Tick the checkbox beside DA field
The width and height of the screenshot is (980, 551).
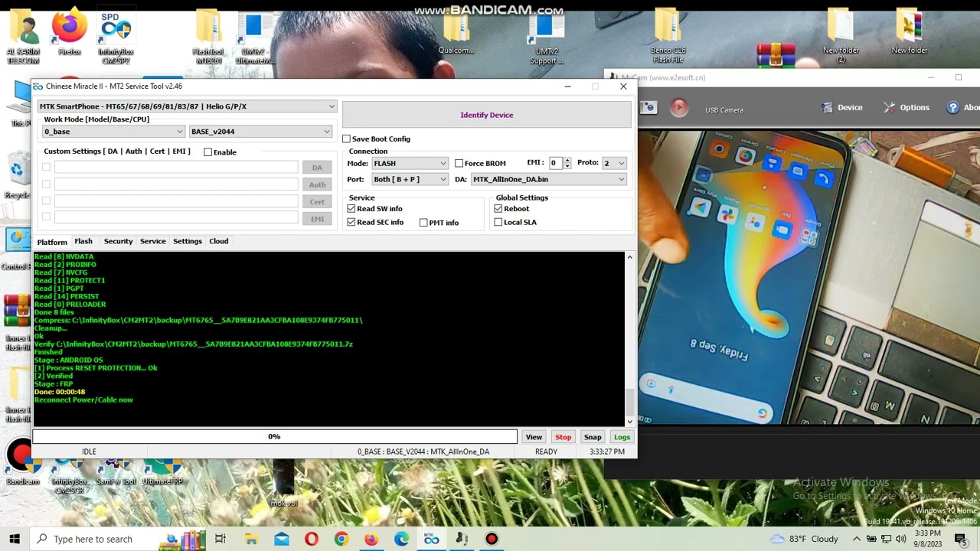point(47,167)
